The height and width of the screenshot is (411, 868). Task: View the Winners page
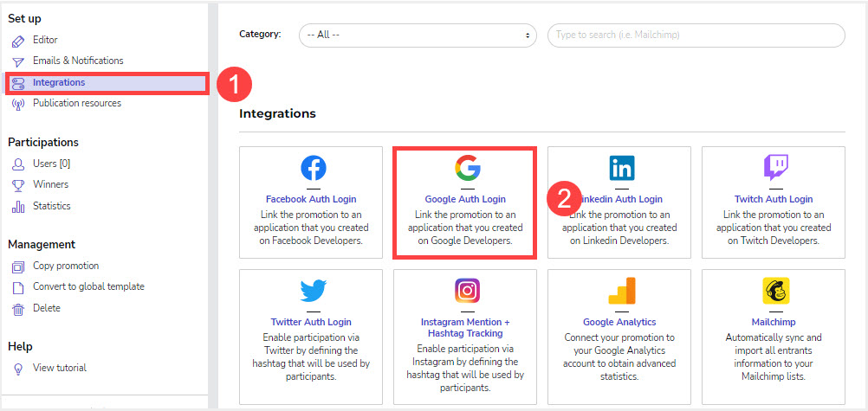(51, 184)
